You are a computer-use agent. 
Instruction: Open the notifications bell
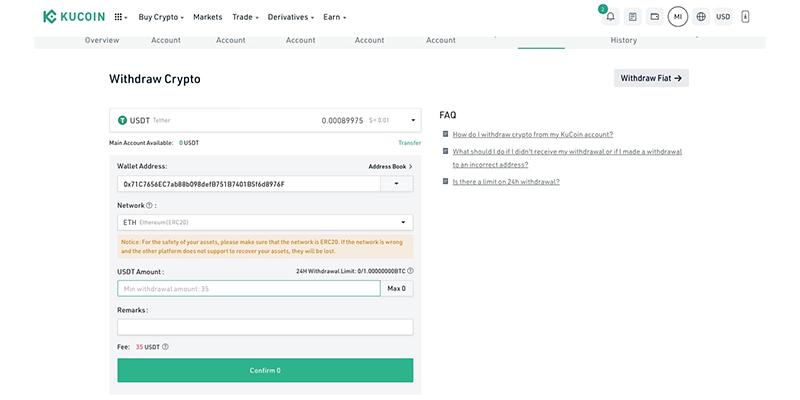pyautogui.click(x=610, y=17)
